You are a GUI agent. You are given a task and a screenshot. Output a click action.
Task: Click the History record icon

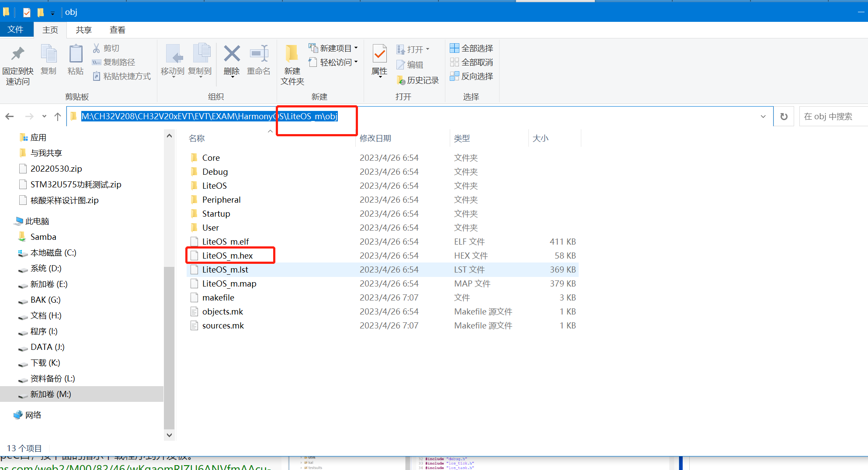click(401, 80)
